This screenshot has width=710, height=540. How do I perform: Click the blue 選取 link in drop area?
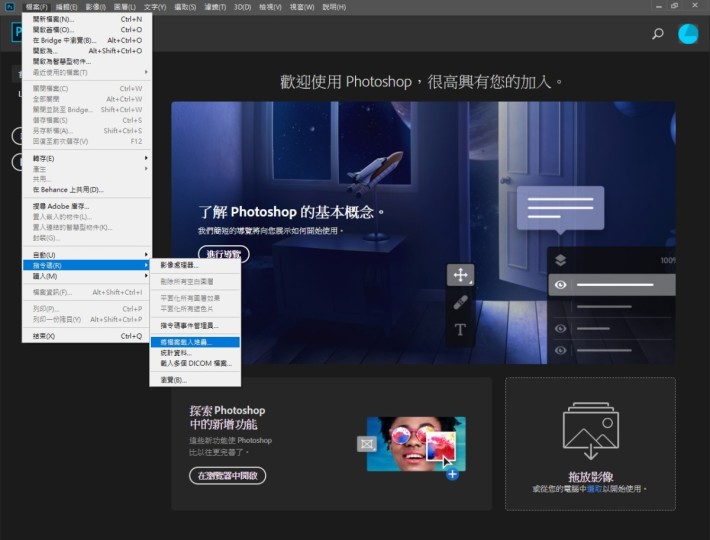point(594,489)
